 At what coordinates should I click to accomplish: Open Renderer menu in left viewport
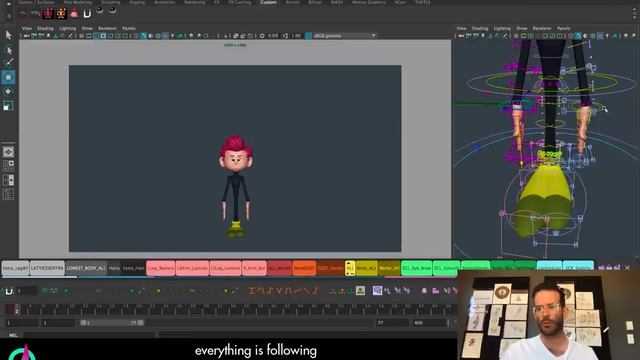pyautogui.click(x=107, y=29)
